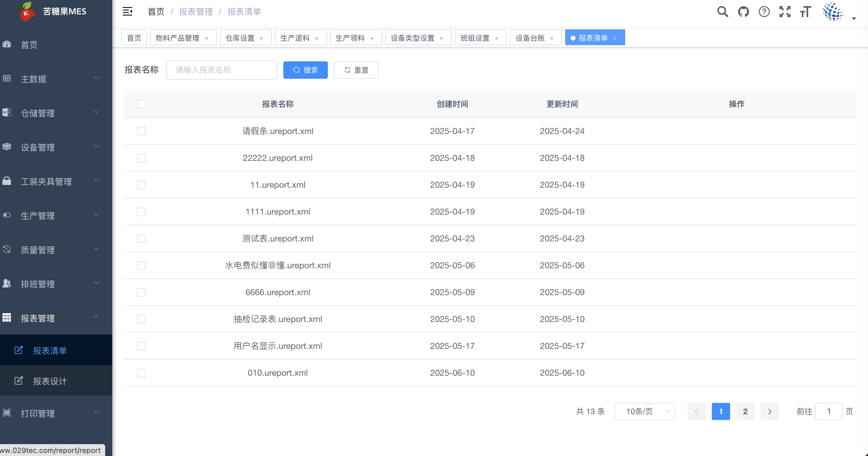This screenshot has width=868, height=456.
Task: Click the previous page arrow
Action: pyautogui.click(x=696, y=411)
